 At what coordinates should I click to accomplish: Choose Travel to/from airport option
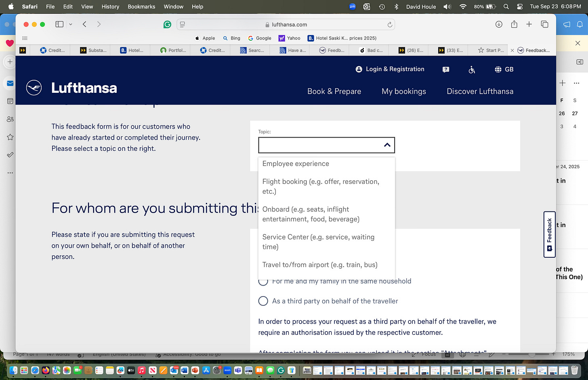(326, 265)
